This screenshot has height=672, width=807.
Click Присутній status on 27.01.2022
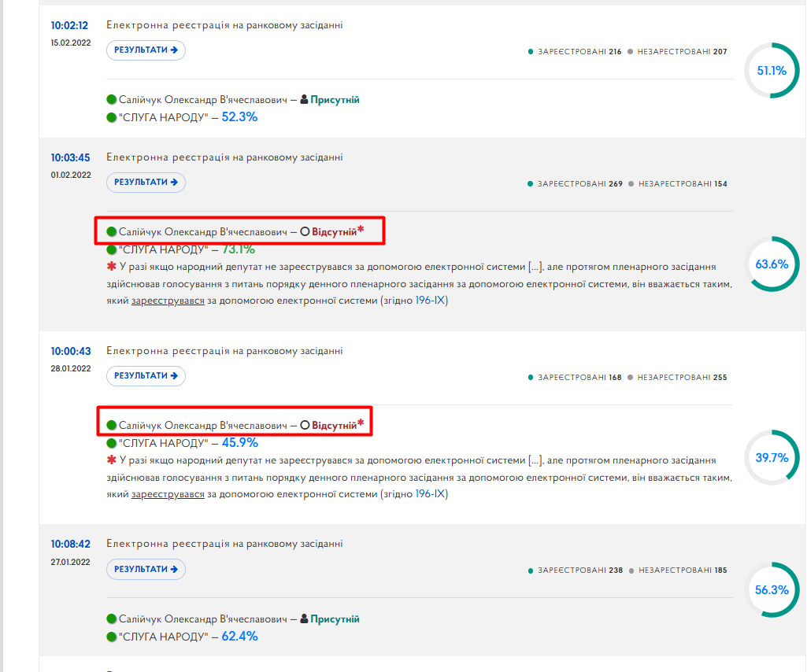(335, 619)
